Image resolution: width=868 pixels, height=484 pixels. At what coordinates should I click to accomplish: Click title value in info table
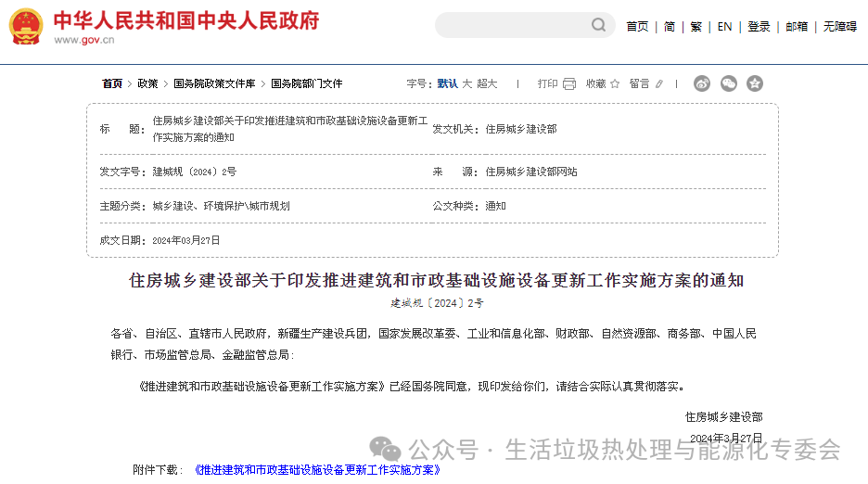[290, 129]
